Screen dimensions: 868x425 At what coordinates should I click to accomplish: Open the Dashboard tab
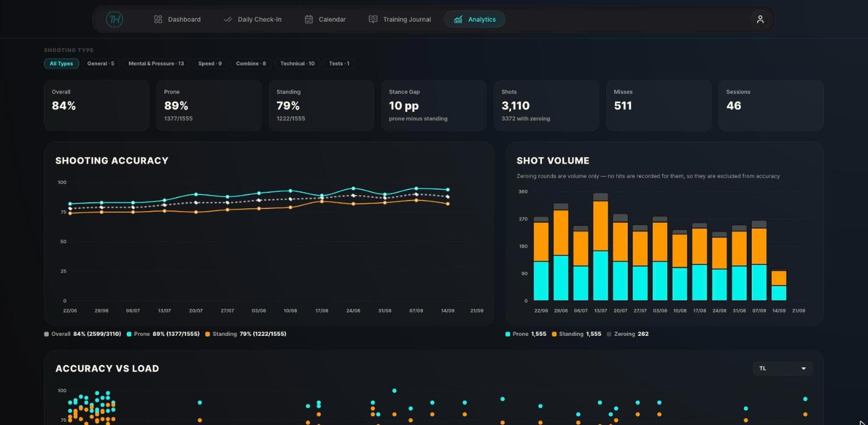point(177,19)
